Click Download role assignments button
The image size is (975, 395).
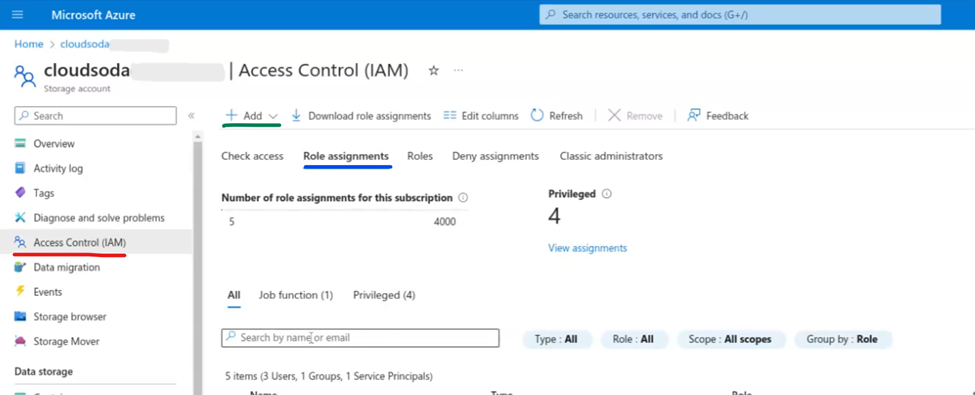[361, 116]
